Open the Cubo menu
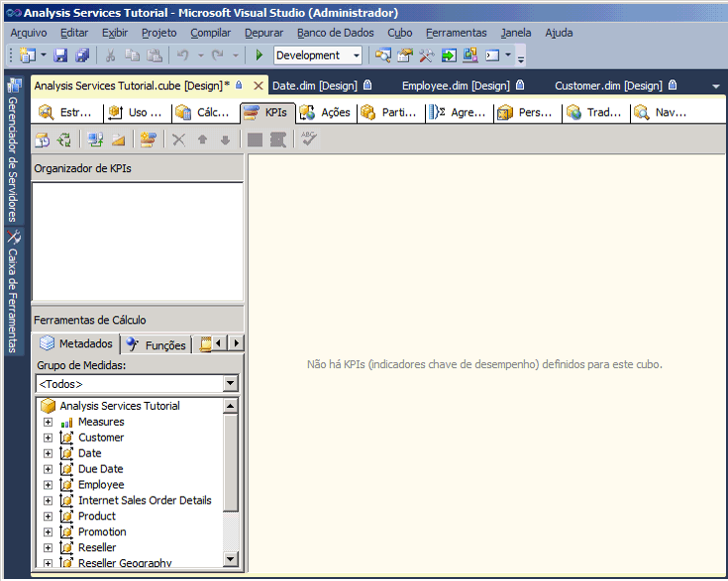Viewport: 728px width, 581px height. point(400,33)
